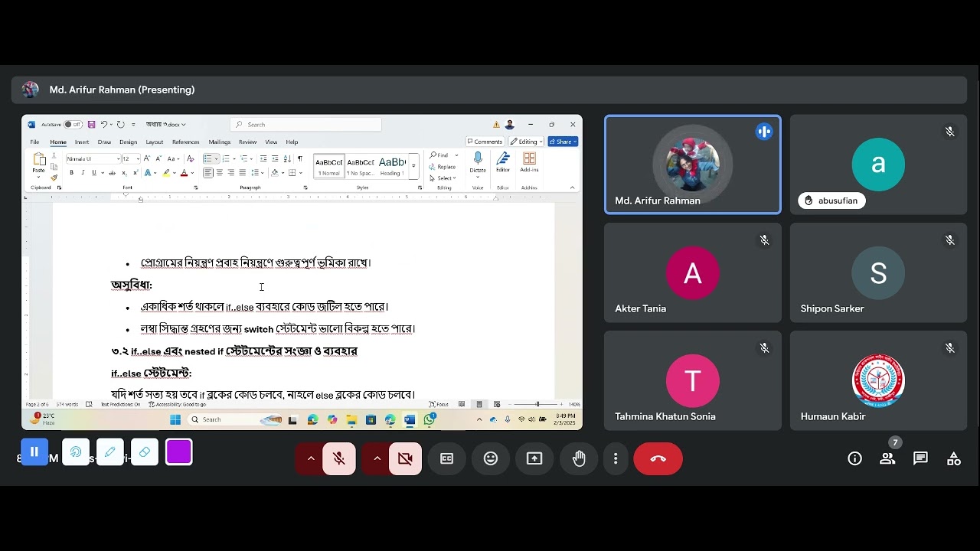Click Md. Arifur Rahman's video tile
The image size is (980, 551).
(x=693, y=165)
